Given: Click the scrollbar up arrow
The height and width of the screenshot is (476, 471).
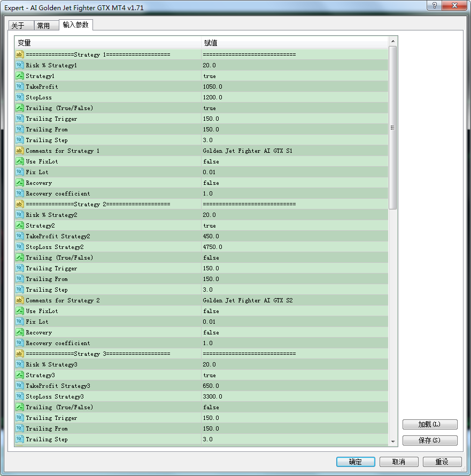Looking at the screenshot, I should point(393,41).
